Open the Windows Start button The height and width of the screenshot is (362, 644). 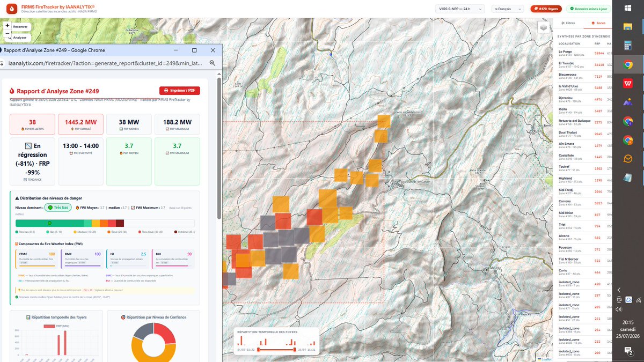(x=628, y=8)
